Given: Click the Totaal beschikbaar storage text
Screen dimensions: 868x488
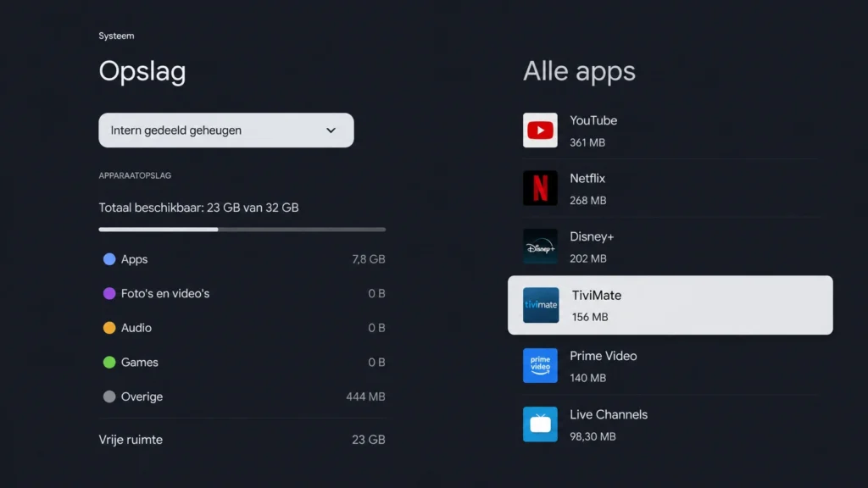Looking at the screenshot, I should point(198,208).
